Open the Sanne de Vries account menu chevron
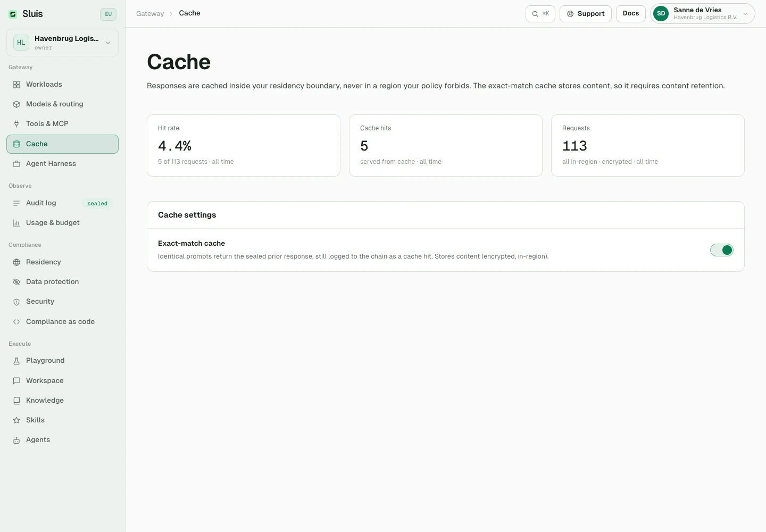This screenshot has height=532, width=766. coord(745,14)
